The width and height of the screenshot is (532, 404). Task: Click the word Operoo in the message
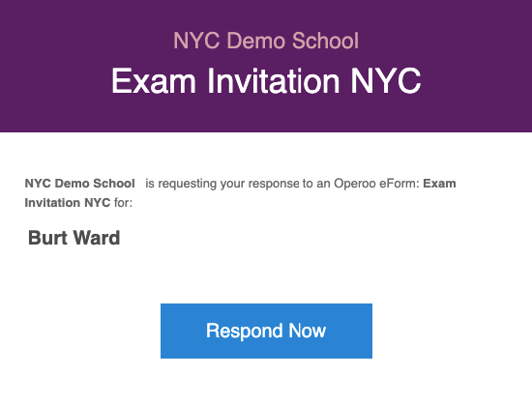coord(355,184)
